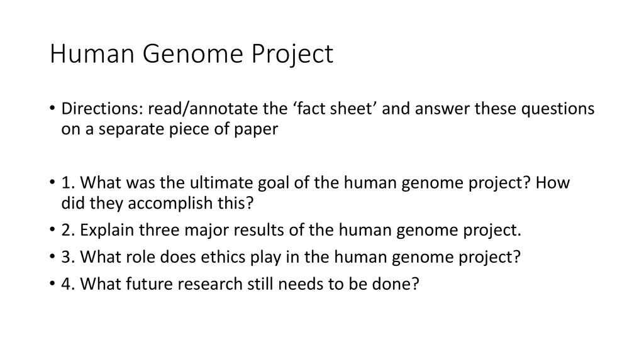The height and width of the screenshot is (362, 644).
Task: Click the words 'answer these questions' in directions
Action: point(504,109)
